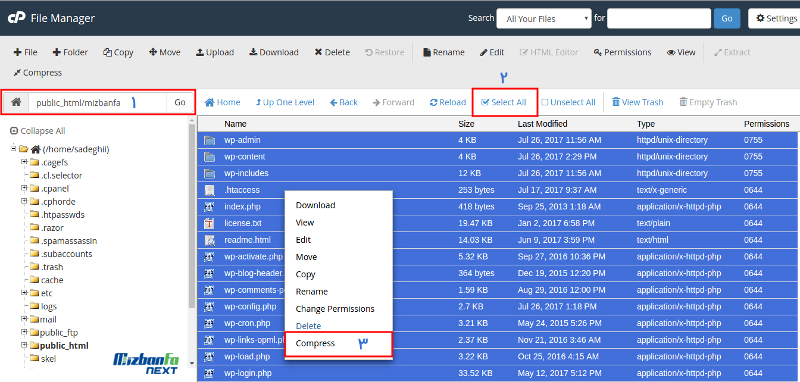The height and width of the screenshot is (382, 800).
Task: Choose View from context menu
Action: (x=305, y=222)
